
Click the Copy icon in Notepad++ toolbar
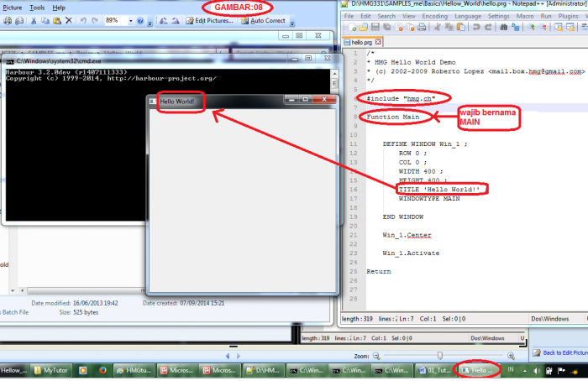pyautogui.click(x=449, y=27)
